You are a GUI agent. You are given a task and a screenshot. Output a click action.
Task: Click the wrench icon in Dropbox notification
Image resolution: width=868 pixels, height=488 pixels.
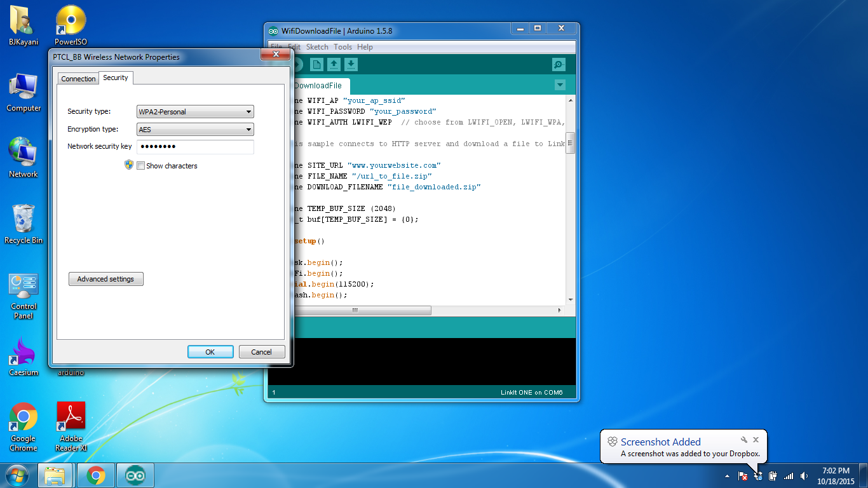click(744, 440)
